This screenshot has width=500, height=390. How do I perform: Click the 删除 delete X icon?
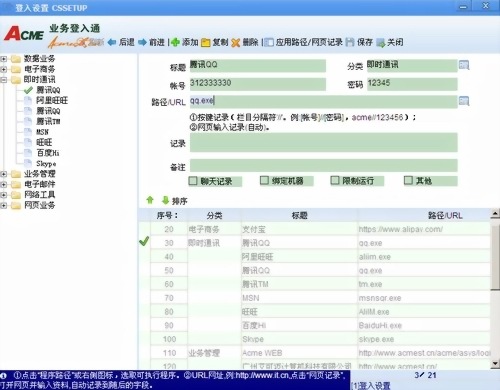[x=236, y=43]
